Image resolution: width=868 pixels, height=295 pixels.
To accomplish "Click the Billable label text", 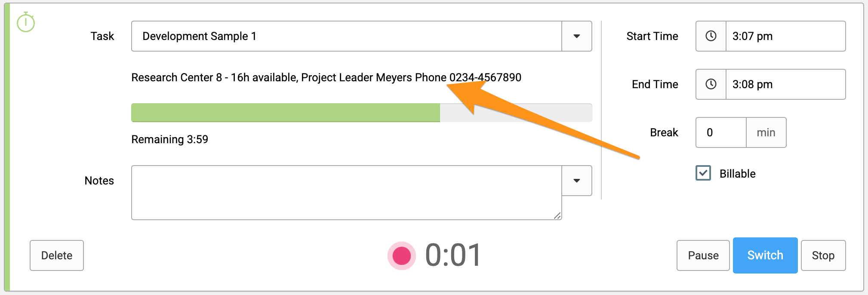I will pyautogui.click(x=738, y=174).
